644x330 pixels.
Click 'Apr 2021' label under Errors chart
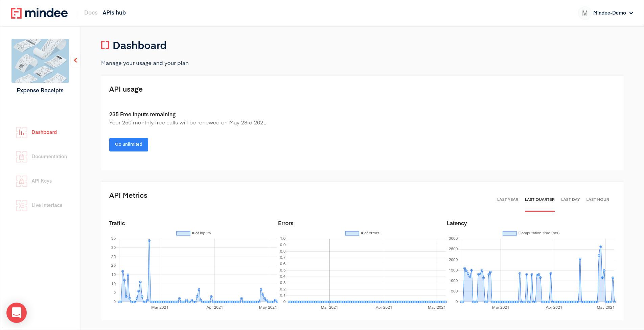click(384, 307)
